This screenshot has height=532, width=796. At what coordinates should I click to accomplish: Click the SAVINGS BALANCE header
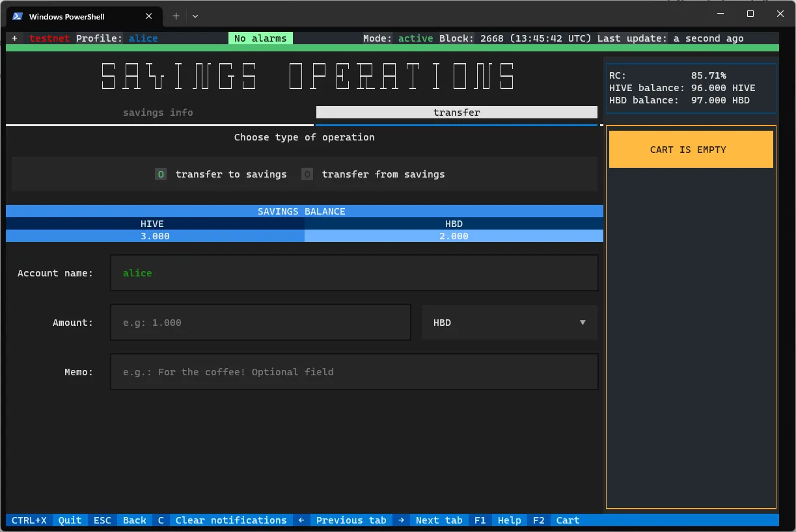tap(301, 211)
